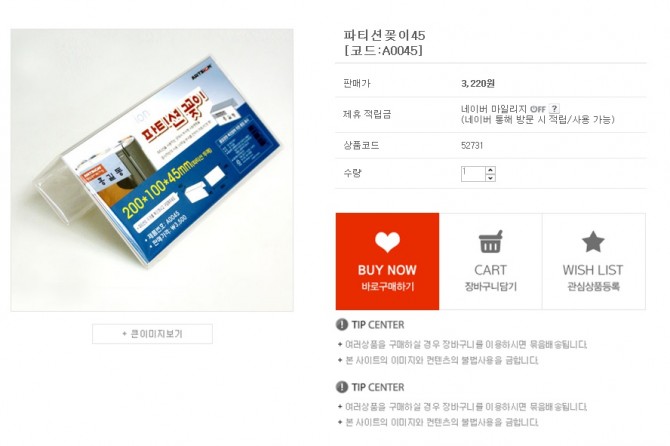Click the quantity input field
The height and width of the screenshot is (446, 670).
473,174
